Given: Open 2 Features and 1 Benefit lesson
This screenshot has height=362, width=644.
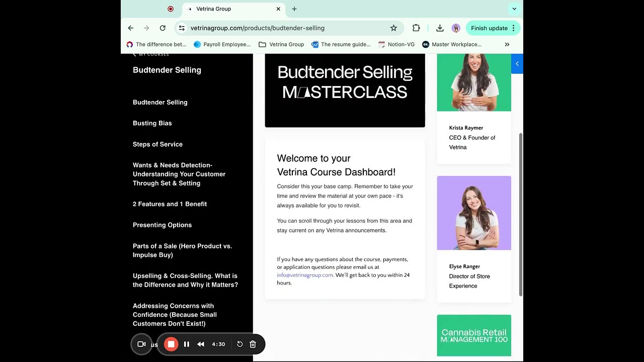Looking at the screenshot, I should pos(170,204).
